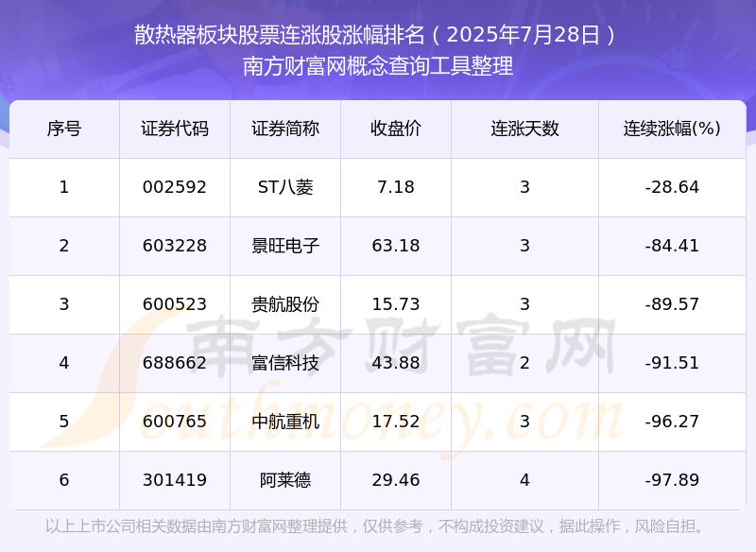Select stock code 600765
The height and width of the screenshot is (552, 756).
[x=175, y=422]
